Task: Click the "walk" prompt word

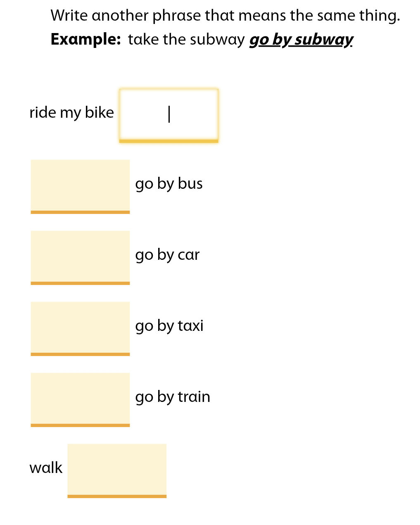Action: pos(46,468)
